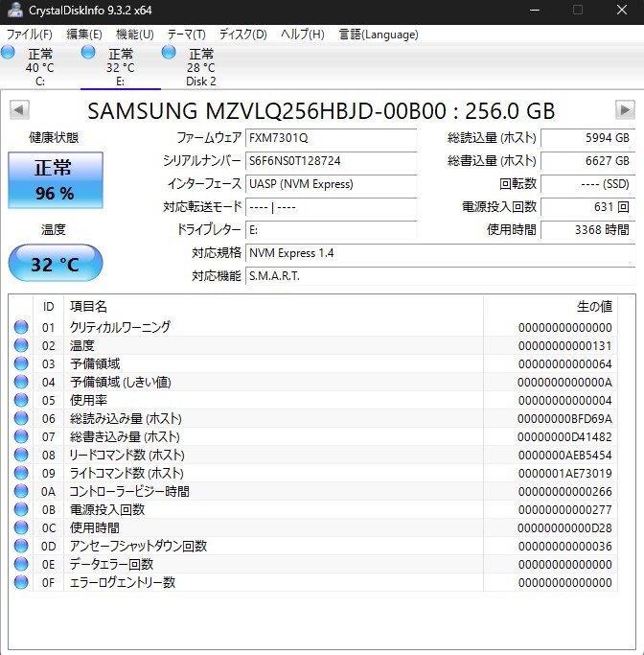Viewport: 644px width, 655px height.
Task: Click raw value 0000000000277
Action: coord(564,509)
